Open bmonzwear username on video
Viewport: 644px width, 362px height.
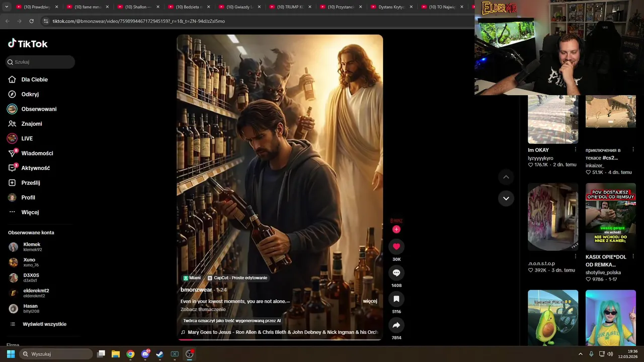coord(196,290)
